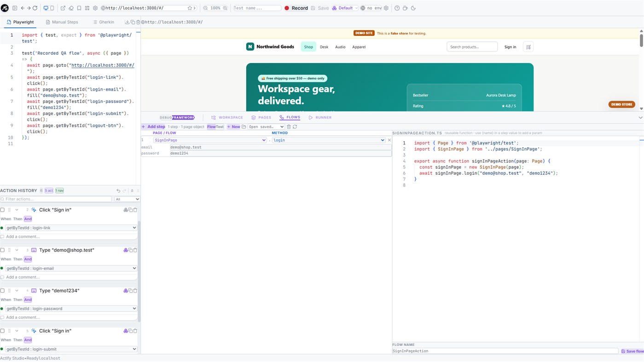Refresh the flows list with the reload icon
The height and width of the screenshot is (362, 644).
(295, 126)
